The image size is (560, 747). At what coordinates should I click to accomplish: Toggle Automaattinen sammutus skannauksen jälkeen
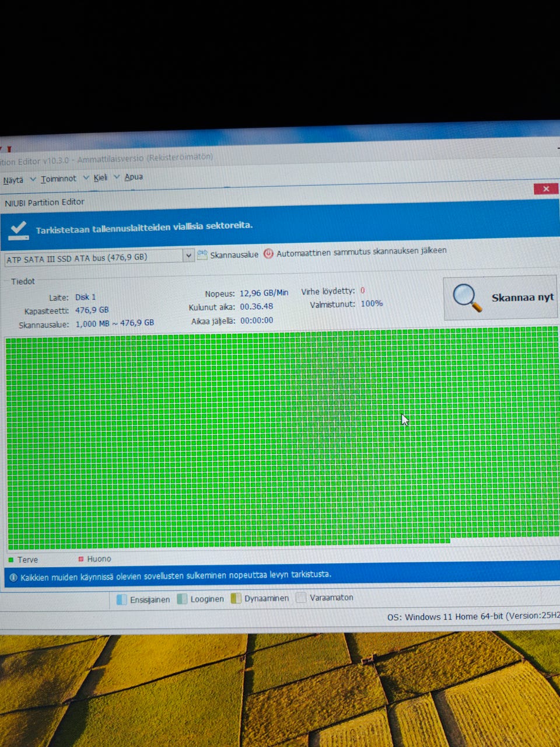[x=355, y=252]
